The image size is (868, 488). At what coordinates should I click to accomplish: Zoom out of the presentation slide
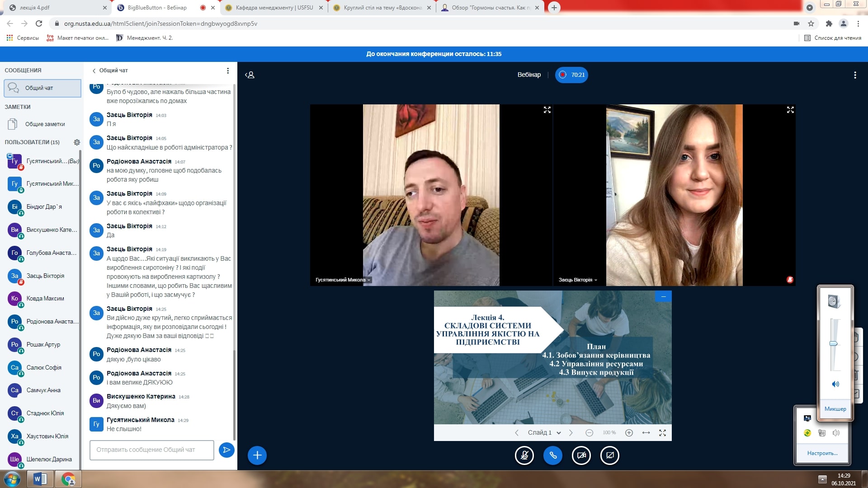(x=589, y=433)
